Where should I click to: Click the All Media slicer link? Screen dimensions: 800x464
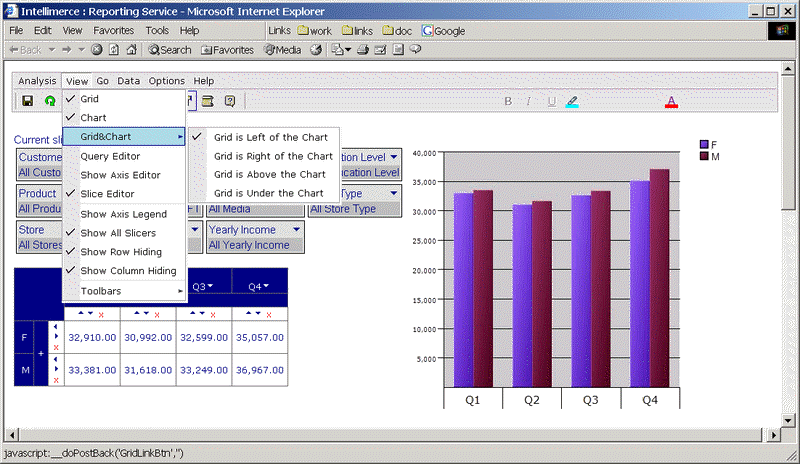coord(230,208)
